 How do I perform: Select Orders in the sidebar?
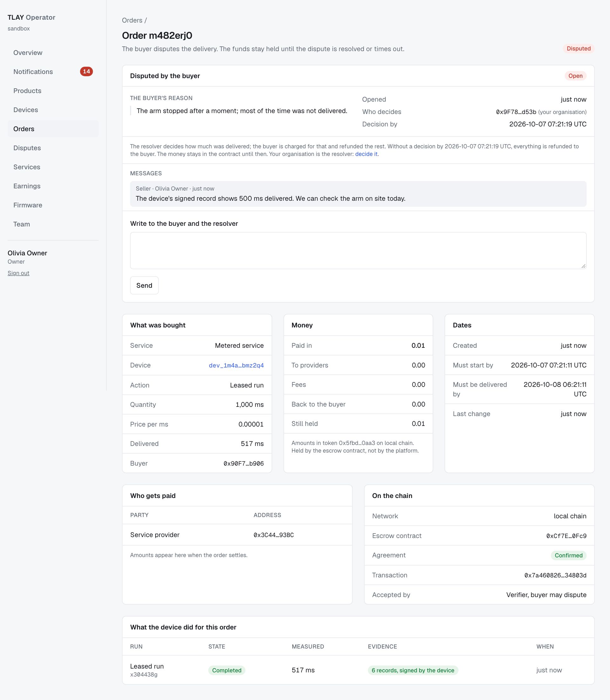(53, 129)
